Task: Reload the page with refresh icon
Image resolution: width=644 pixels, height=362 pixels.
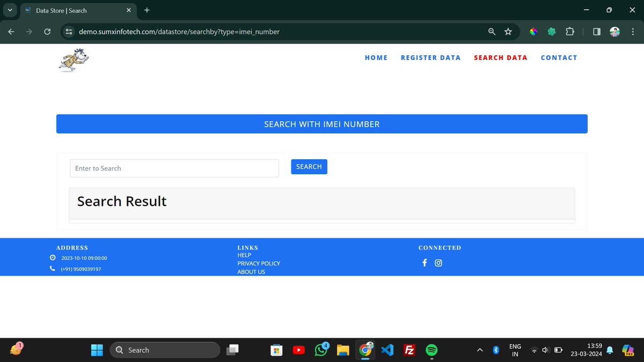Action: click(x=47, y=32)
